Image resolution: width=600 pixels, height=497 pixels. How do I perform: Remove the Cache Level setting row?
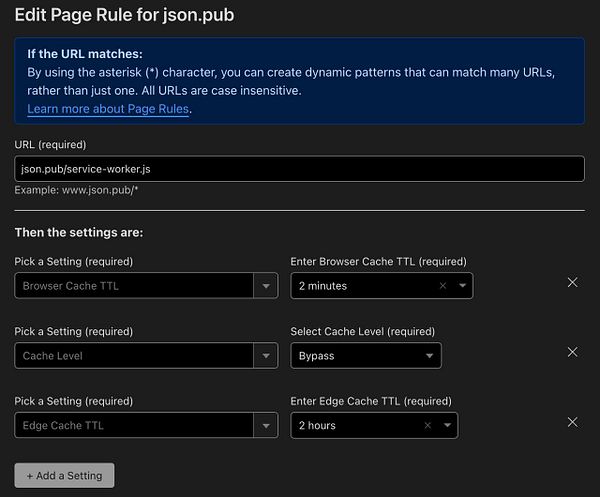pyautogui.click(x=572, y=352)
